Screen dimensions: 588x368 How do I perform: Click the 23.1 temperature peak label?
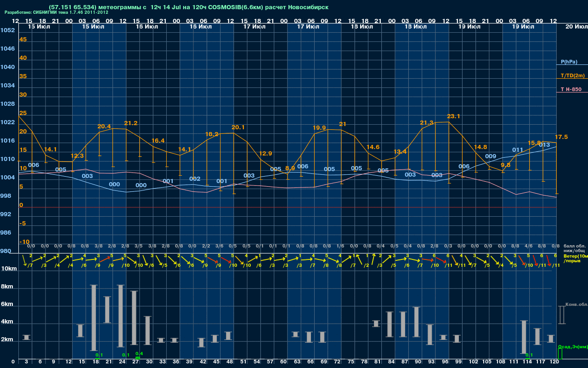[453, 116]
